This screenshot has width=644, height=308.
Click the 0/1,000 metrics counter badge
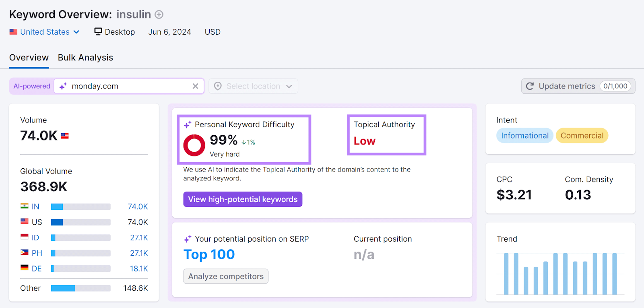coord(615,86)
